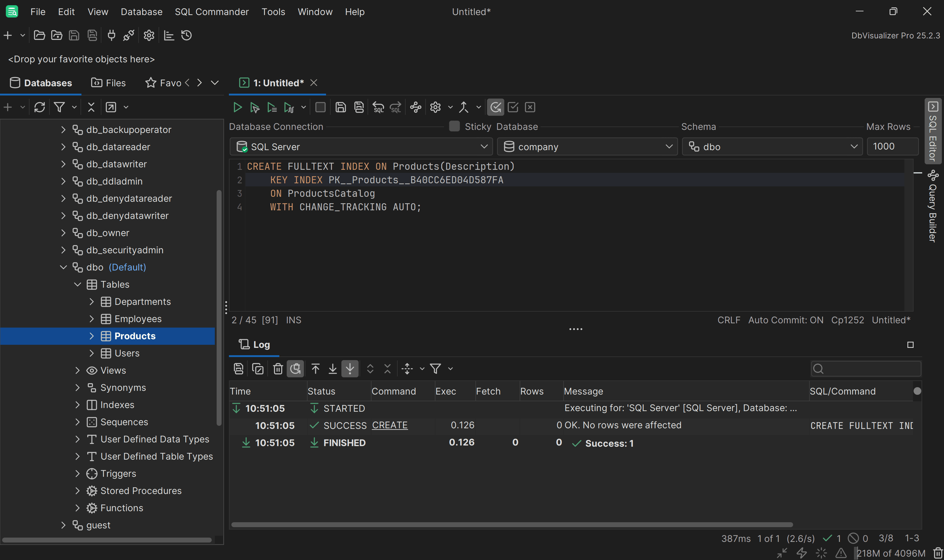Screen dimensions: 944x560
Task: Click the history clock icon
Action: [187, 36]
